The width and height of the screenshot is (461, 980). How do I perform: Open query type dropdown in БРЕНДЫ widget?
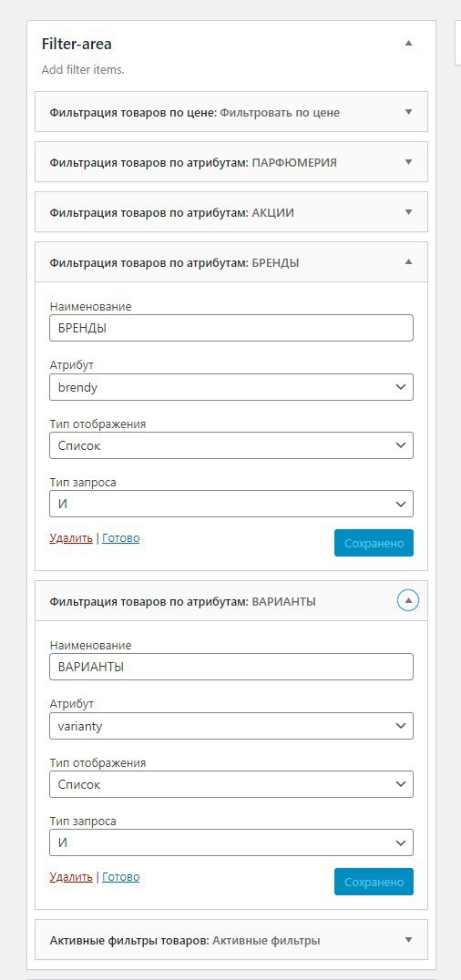click(x=231, y=504)
